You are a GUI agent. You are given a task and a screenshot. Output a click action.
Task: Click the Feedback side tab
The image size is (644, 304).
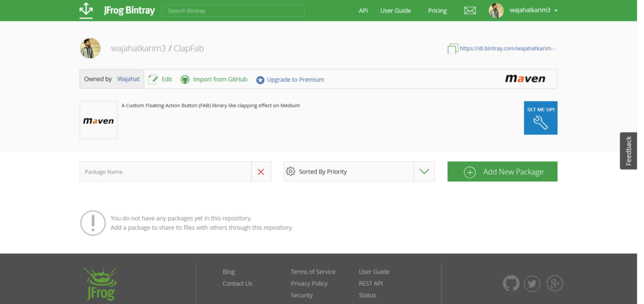point(629,151)
